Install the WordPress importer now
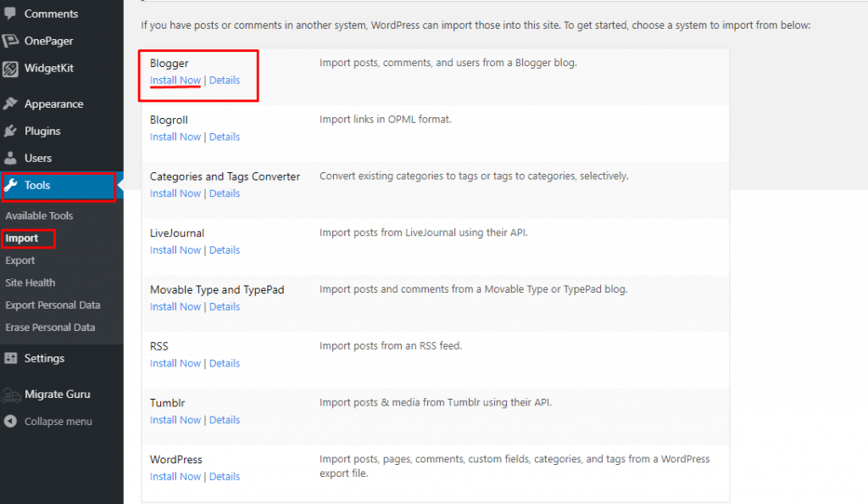The image size is (868, 504). click(175, 476)
